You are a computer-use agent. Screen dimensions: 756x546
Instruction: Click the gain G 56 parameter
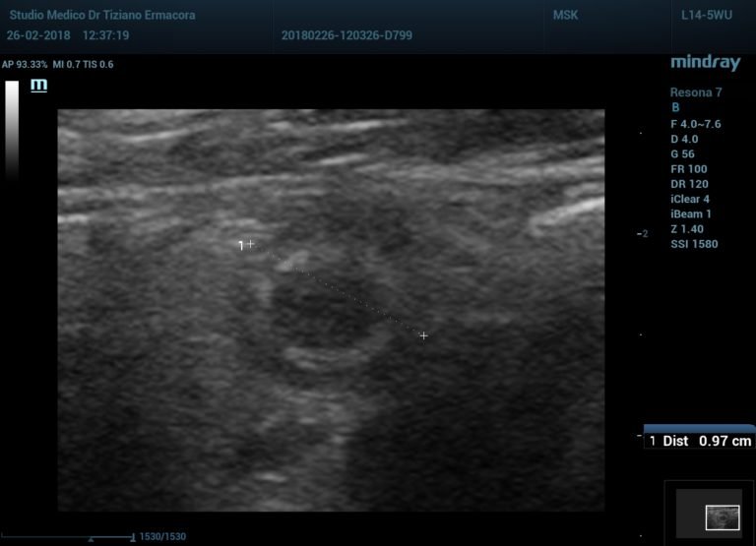[x=682, y=154]
